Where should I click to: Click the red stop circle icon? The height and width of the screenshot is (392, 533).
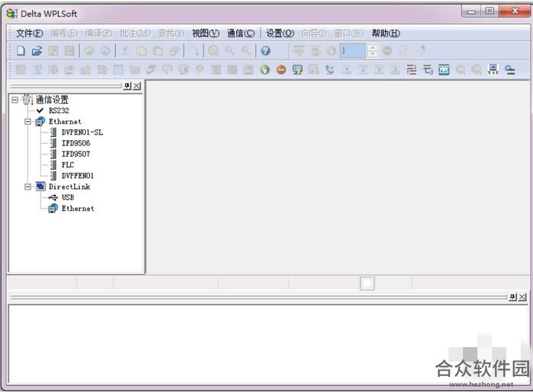coord(281,69)
